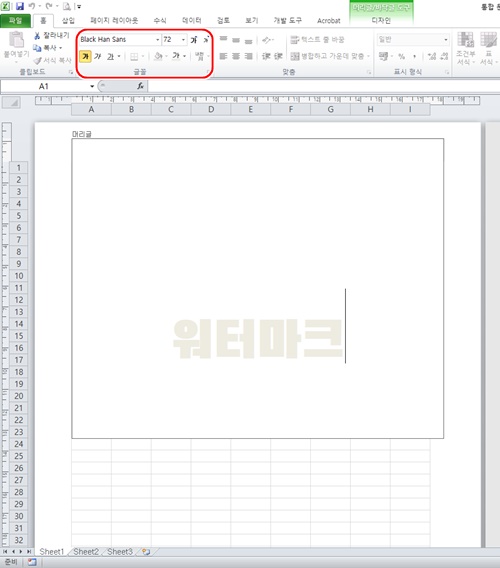Open Print Preview from Quick Access toolbar

pos(67,6)
